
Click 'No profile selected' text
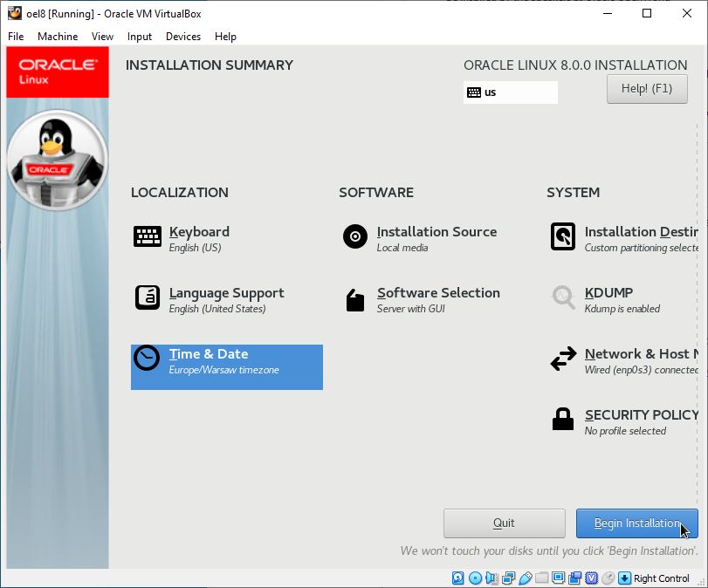[625, 431]
